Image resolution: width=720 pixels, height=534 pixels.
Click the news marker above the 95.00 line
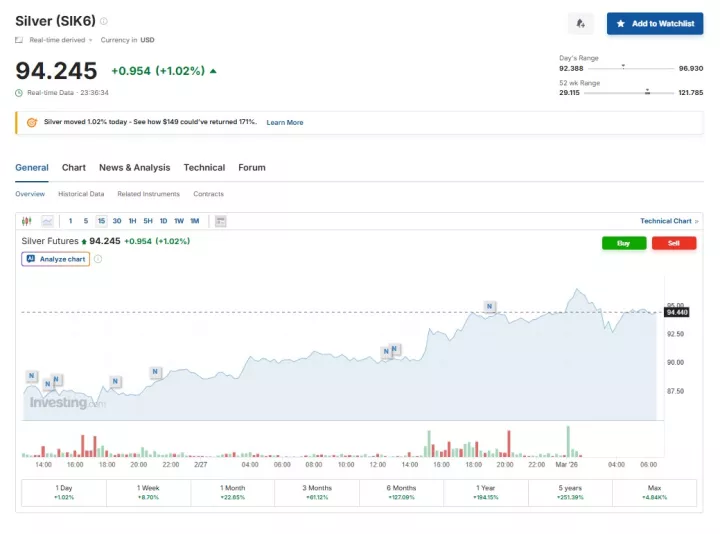click(490, 306)
